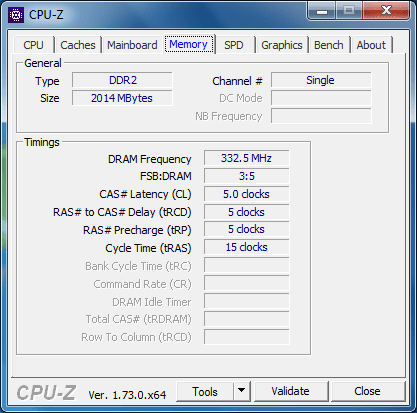Go to the SPD tab
This screenshot has height=413, width=417.
(234, 45)
